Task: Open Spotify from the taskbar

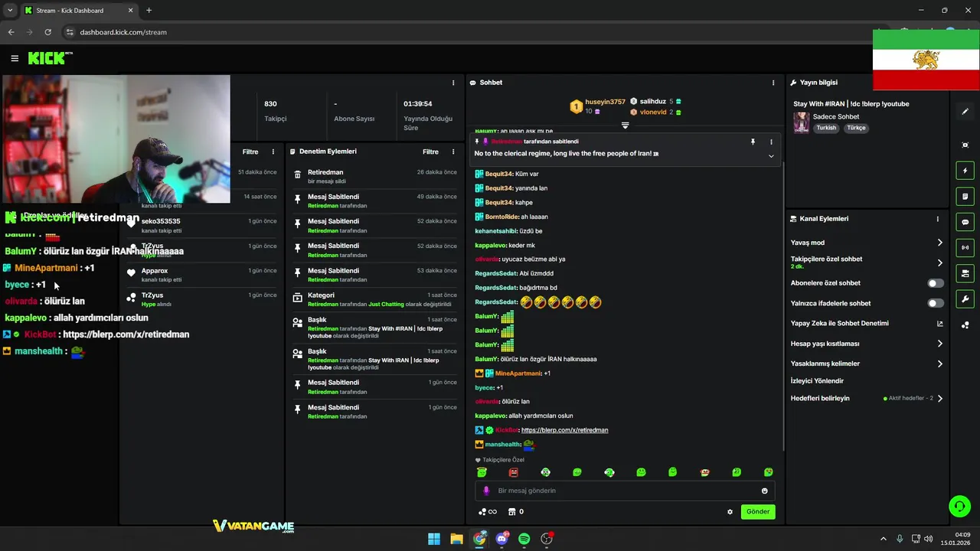Action: (x=524, y=539)
